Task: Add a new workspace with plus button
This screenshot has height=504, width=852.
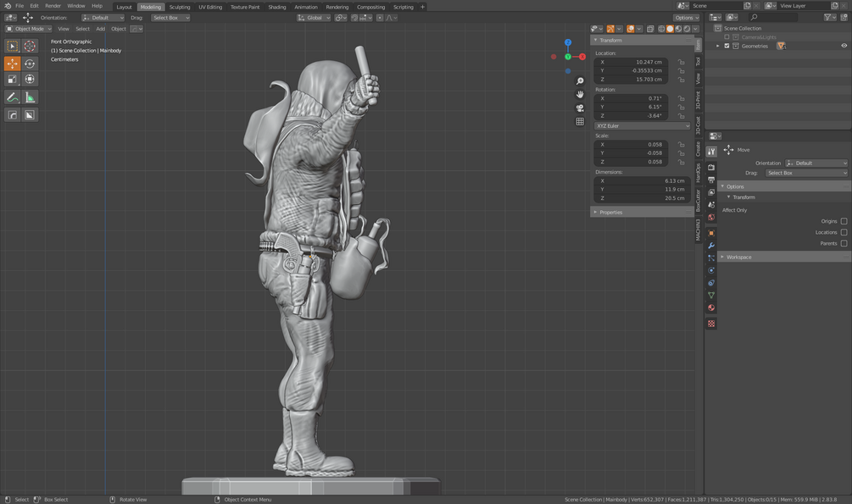Action: 423,7
